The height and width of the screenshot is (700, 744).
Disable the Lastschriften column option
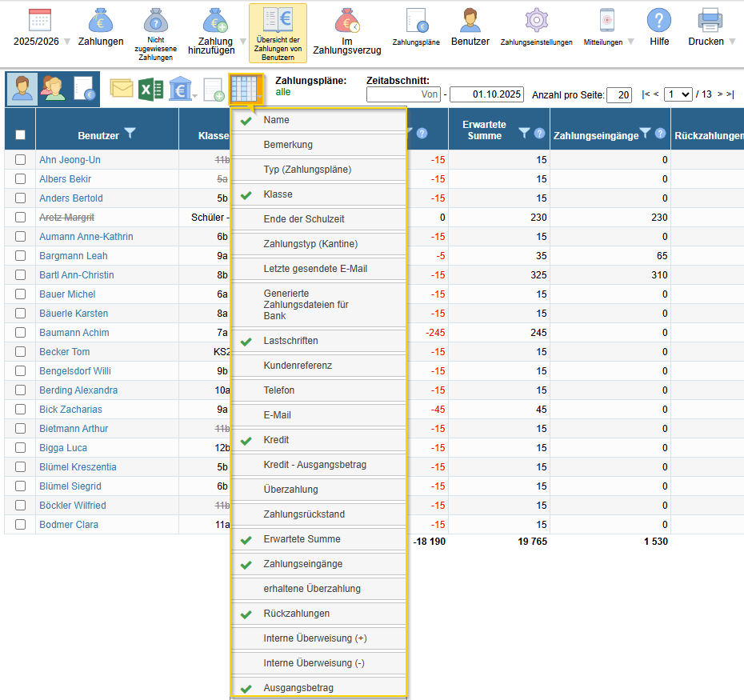pyautogui.click(x=290, y=341)
